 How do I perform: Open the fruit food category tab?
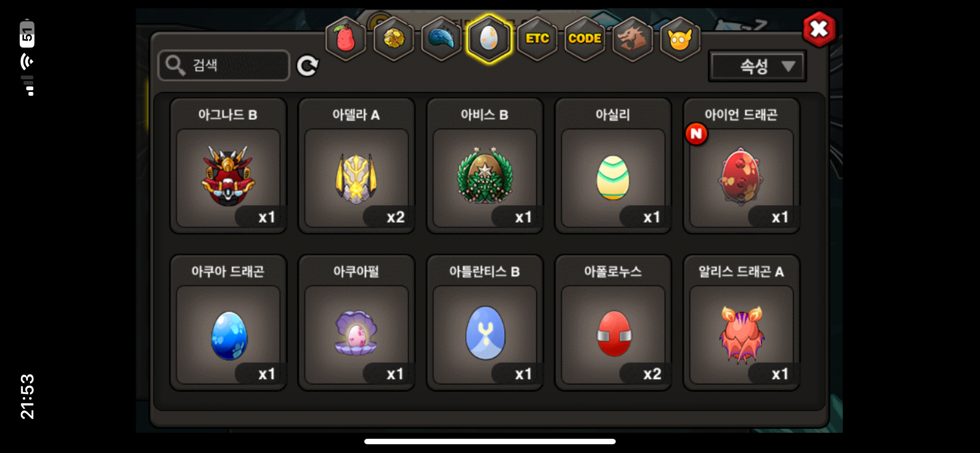[x=346, y=38]
